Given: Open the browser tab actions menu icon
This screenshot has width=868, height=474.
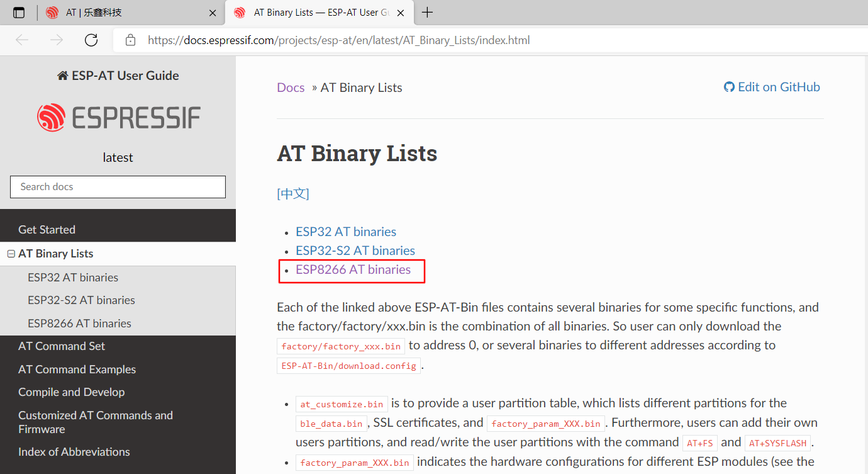Looking at the screenshot, I should [x=19, y=13].
